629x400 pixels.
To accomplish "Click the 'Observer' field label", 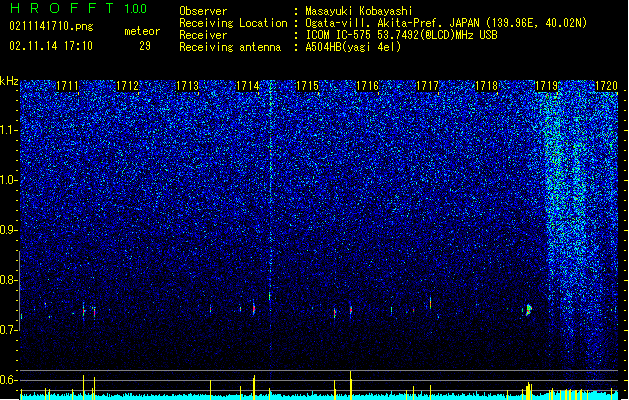I will click(203, 11).
